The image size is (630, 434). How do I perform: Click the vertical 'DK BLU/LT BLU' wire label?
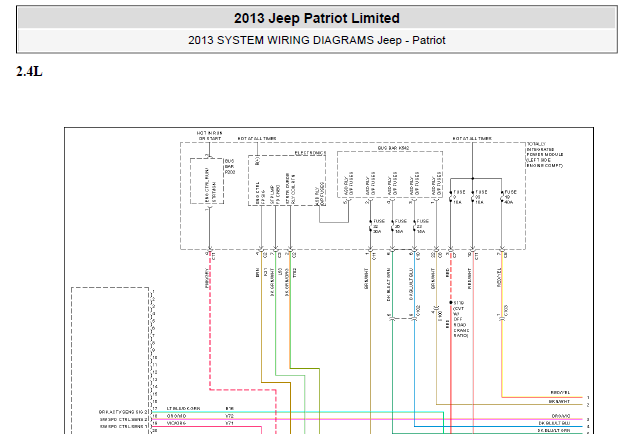[411, 284]
